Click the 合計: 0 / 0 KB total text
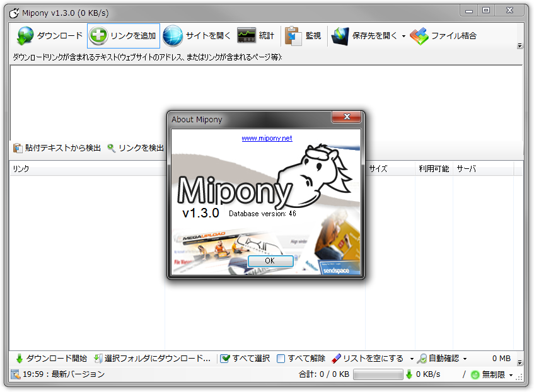 coord(324,374)
